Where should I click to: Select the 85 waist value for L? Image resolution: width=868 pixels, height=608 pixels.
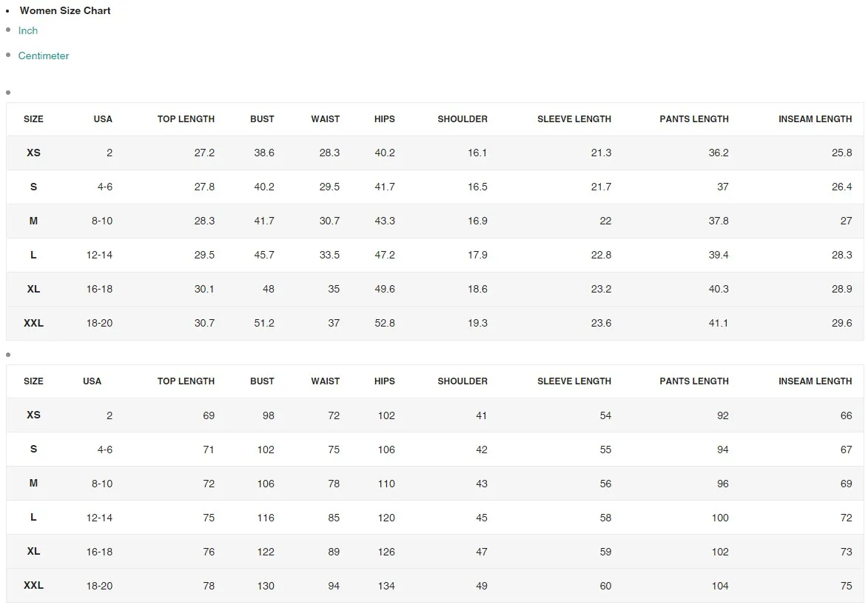point(334,518)
